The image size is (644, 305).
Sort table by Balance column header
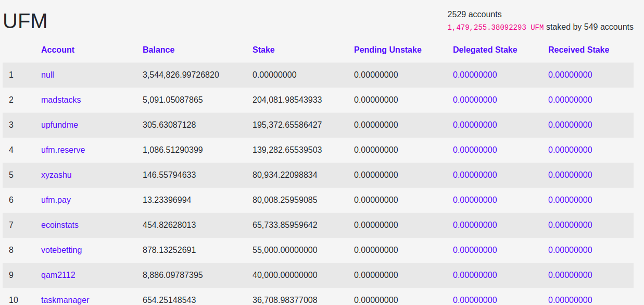[158, 50]
